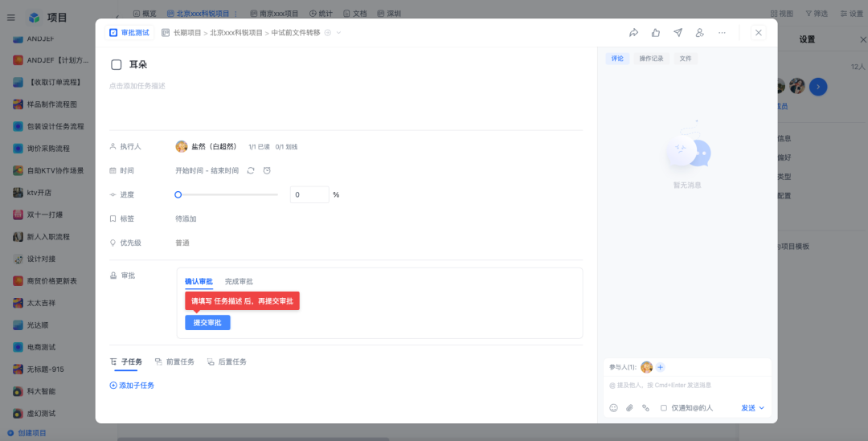Switch to the 文件 tab

(686, 59)
